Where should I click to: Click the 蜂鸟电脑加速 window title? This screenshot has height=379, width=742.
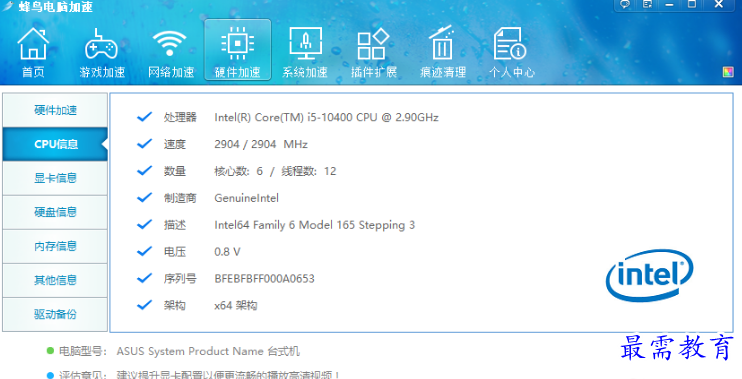click(56, 6)
